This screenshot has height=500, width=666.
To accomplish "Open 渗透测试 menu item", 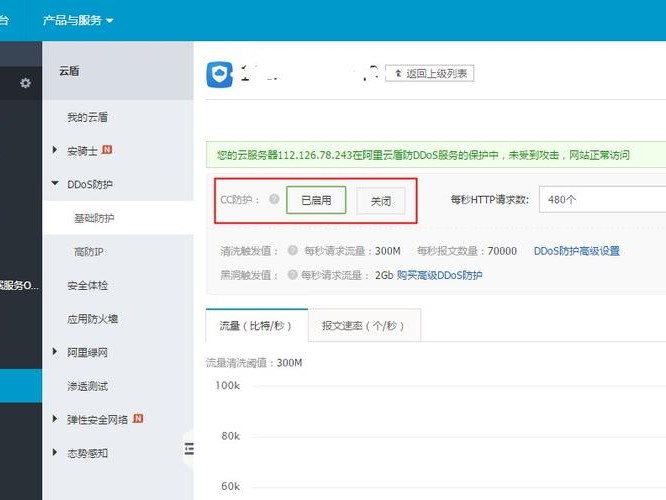I will (x=87, y=386).
